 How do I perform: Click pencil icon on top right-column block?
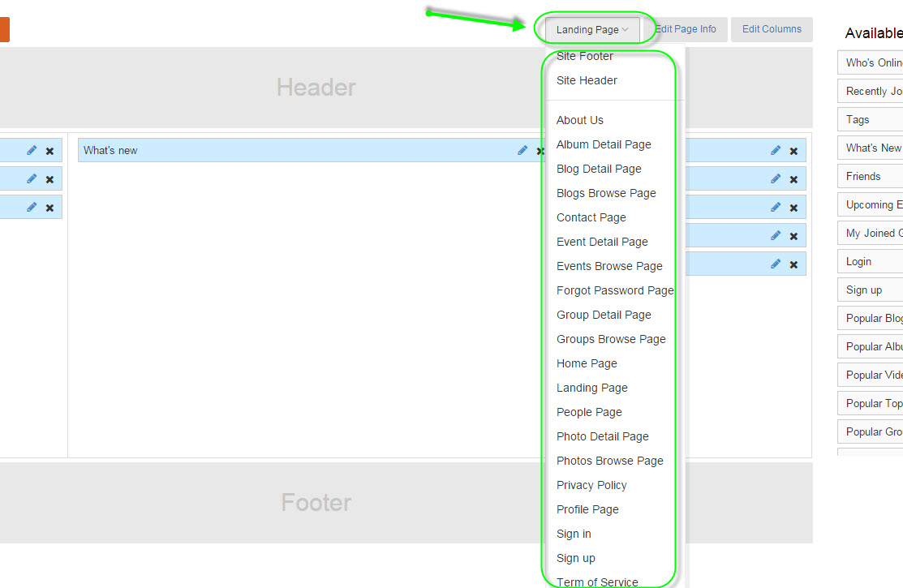(x=776, y=150)
